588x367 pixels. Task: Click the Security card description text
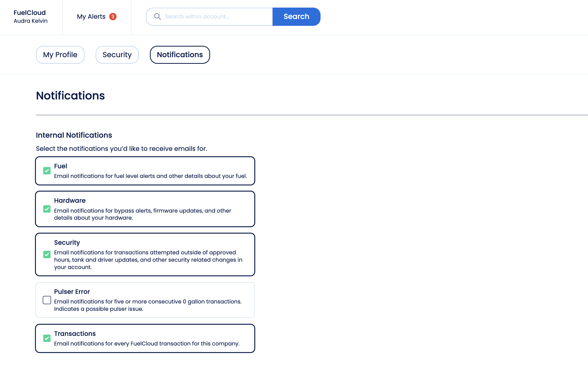point(148,260)
